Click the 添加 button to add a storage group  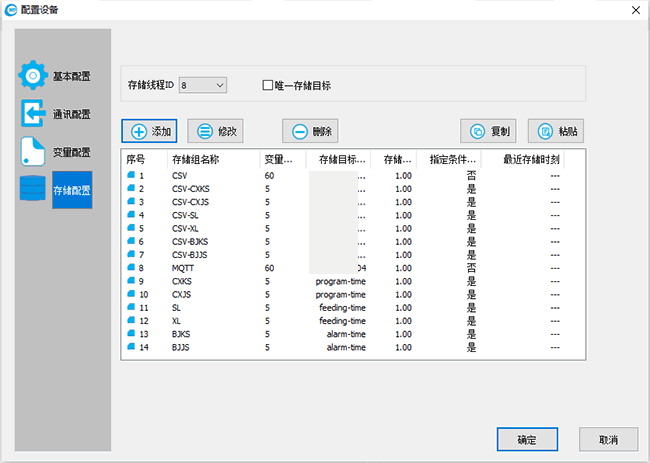[x=149, y=131]
